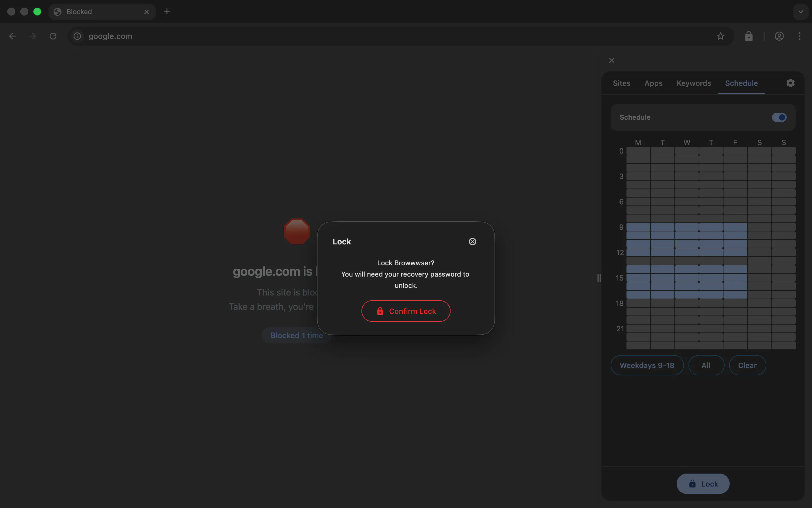Open the profile account icon
The width and height of the screenshot is (812, 508).
[x=779, y=36]
